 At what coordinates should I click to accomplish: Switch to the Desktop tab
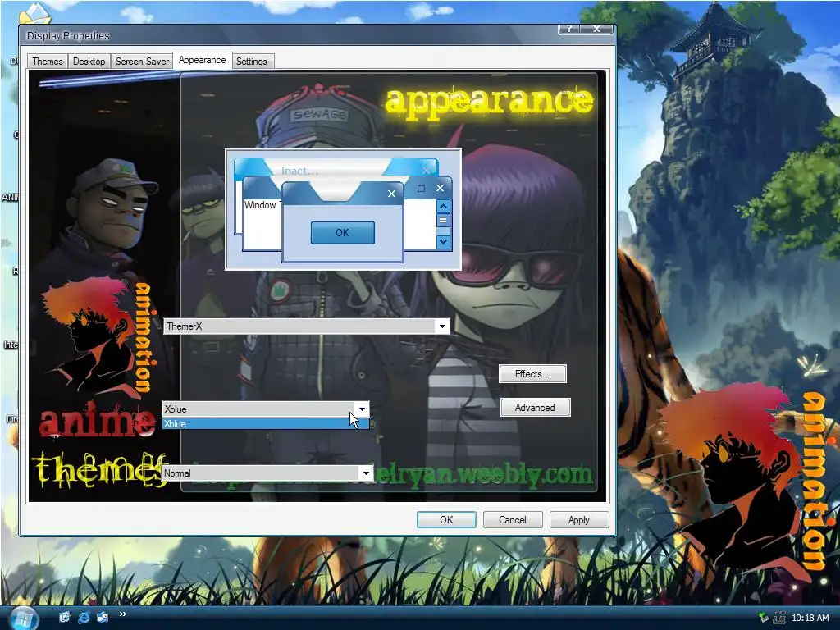[x=89, y=62]
